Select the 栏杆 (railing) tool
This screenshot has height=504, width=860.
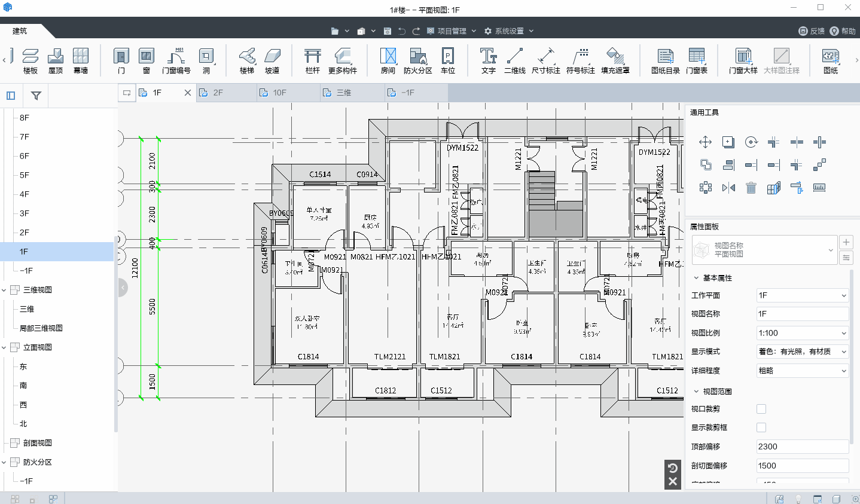click(x=313, y=62)
